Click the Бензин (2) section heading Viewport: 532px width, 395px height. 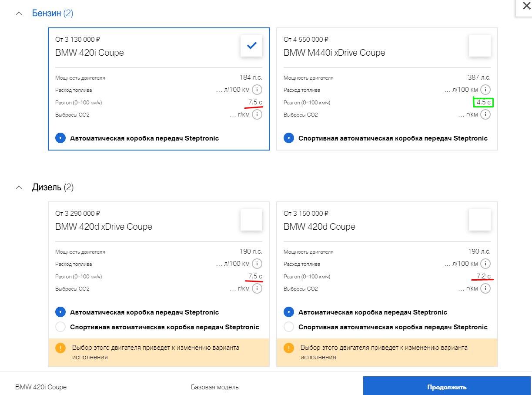[53, 13]
